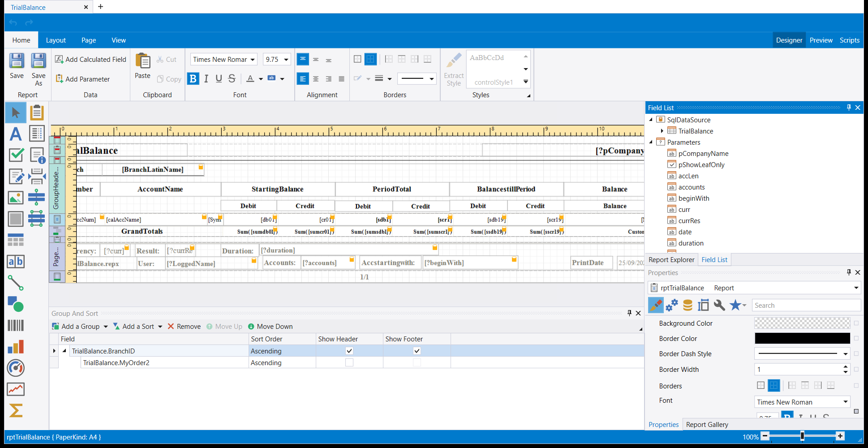Select the Line control in toolbox

[16, 283]
